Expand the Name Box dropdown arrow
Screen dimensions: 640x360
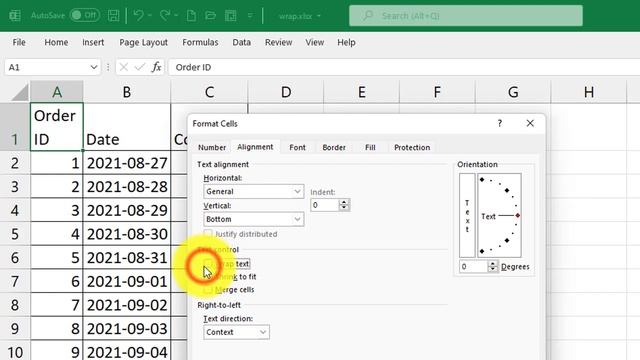pos(94,67)
